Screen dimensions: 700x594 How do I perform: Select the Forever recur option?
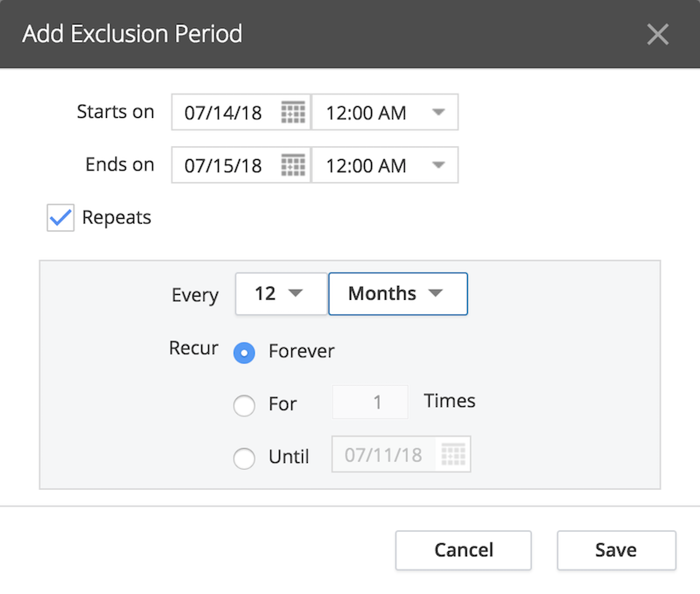244,353
